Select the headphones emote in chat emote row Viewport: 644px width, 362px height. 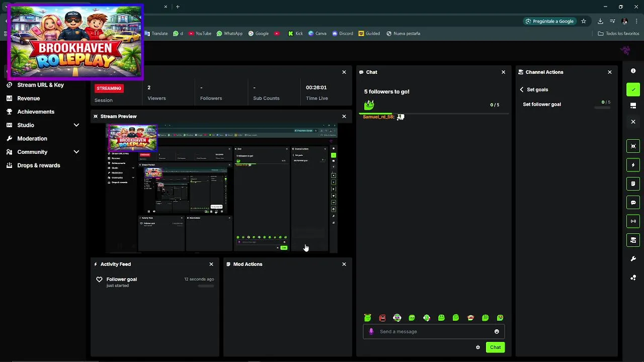pos(397,318)
